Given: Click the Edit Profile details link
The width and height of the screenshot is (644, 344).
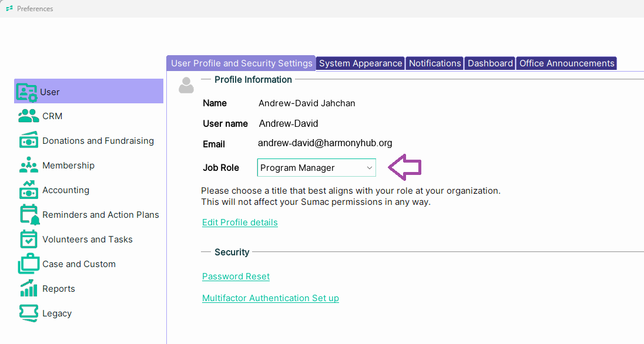Looking at the screenshot, I should [240, 222].
